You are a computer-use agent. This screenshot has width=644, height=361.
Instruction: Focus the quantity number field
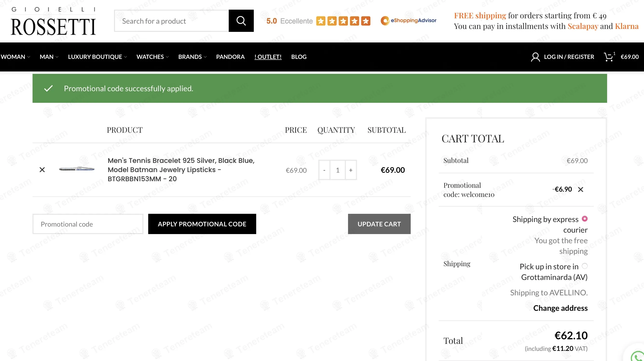pyautogui.click(x=337, y=170)
